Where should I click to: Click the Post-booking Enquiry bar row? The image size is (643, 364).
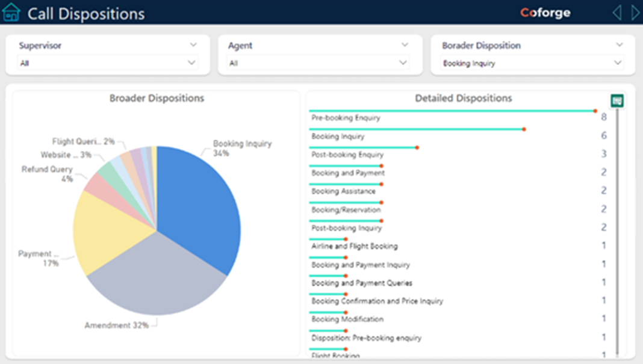[x=347, y=155]
